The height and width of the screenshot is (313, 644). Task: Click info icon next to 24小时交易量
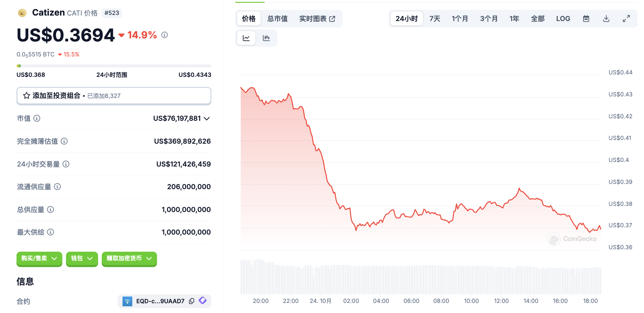tap(66, 164)
